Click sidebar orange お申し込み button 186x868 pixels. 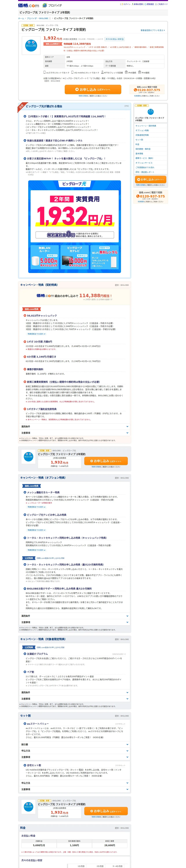tap(151, 180)
